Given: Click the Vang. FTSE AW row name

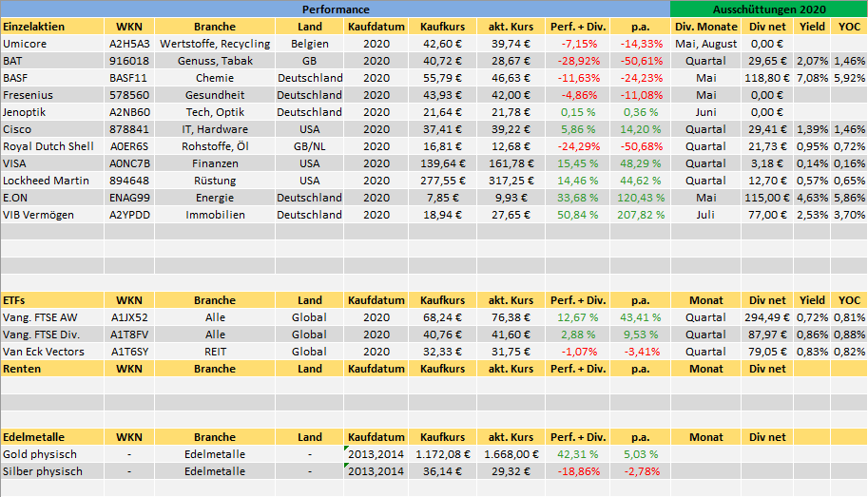Looking at the screenshot, I should (52, 317).
